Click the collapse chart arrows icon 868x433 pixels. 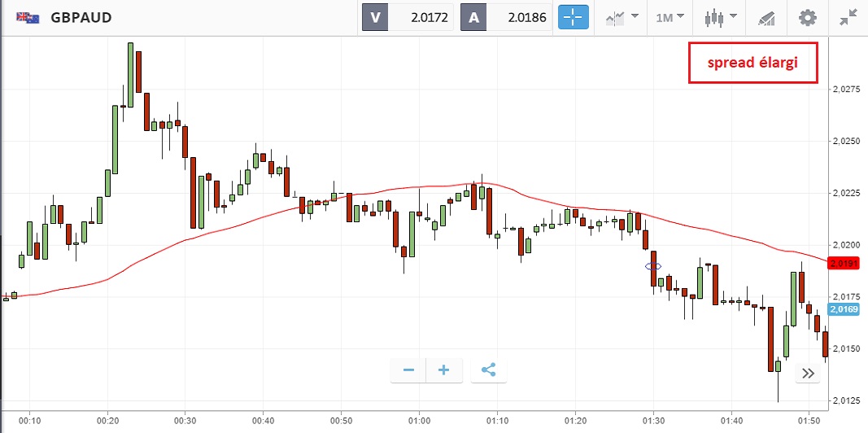tap(848, 17)
